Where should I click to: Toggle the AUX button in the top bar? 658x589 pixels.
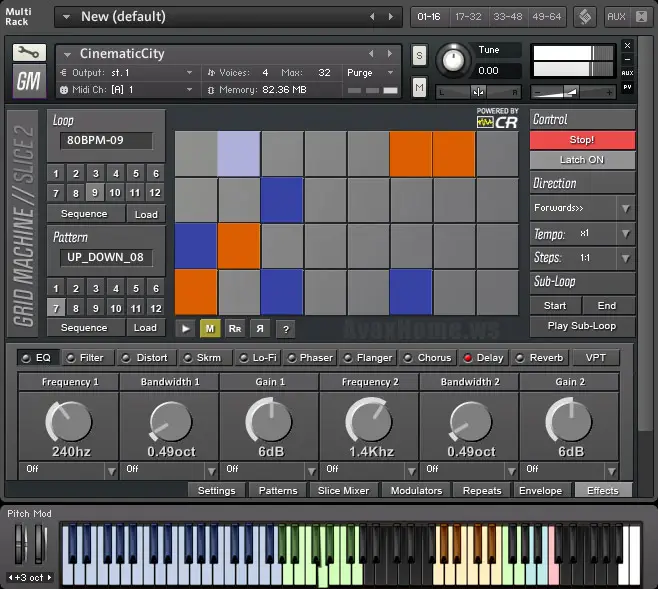pos(616,17)
